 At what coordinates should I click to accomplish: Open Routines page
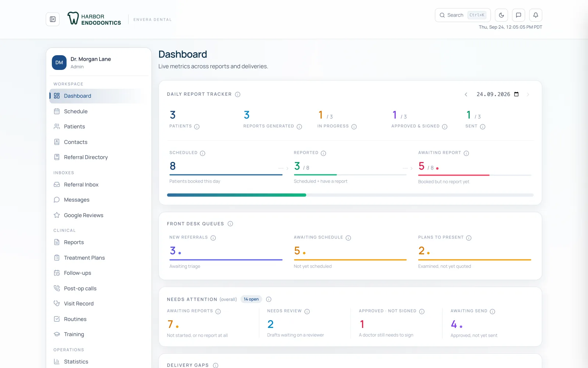(x=98, y=319)
